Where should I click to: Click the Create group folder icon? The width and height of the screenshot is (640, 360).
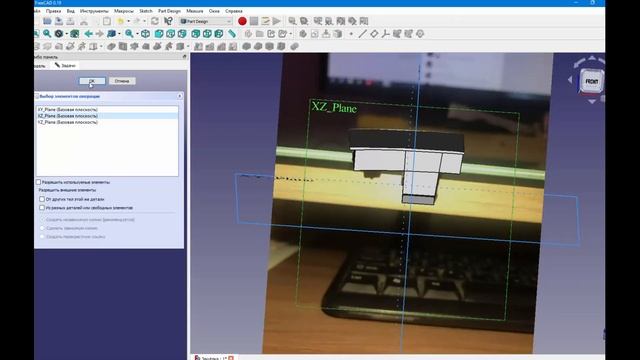260,34
